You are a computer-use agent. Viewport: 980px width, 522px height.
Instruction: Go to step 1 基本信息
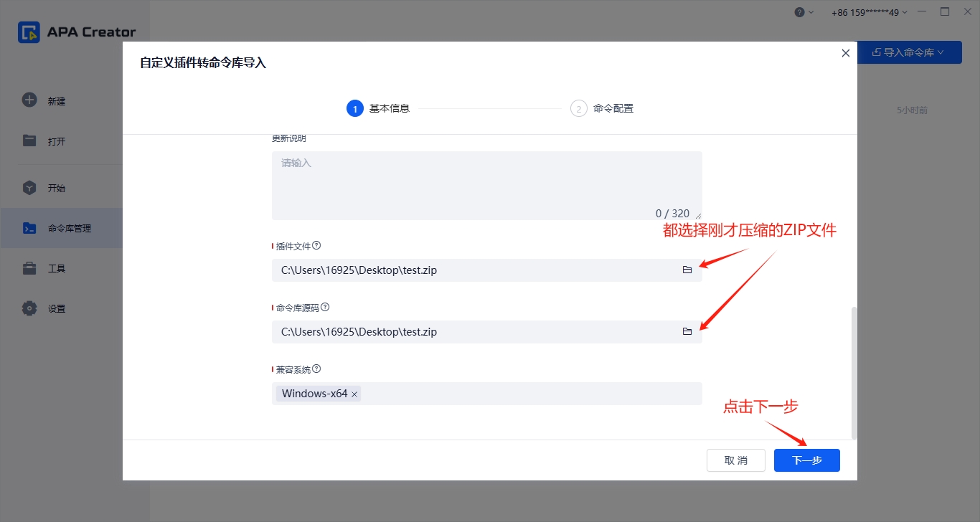(378, 108)
